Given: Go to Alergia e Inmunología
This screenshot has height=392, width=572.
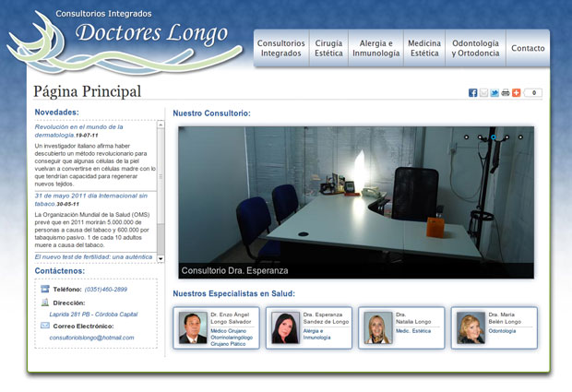Looking at the screenshot, I should (x=375, y=48).
